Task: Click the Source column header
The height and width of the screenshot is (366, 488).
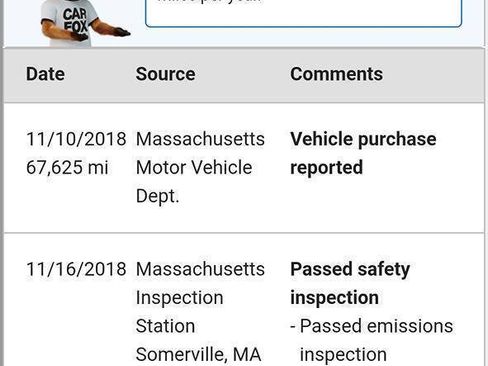Action: click(x=165, y=74)
